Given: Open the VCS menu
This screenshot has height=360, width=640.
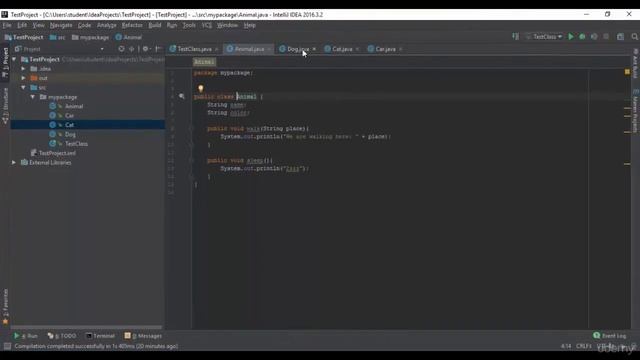Looking at the screenshot, I should (207, 25).
